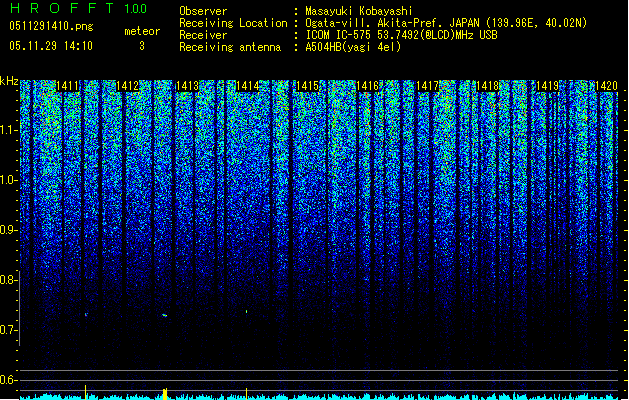The image size is (629, 400).
Task: Click the date stamp 05.11.29 14:10
Action: coord(51,46)
